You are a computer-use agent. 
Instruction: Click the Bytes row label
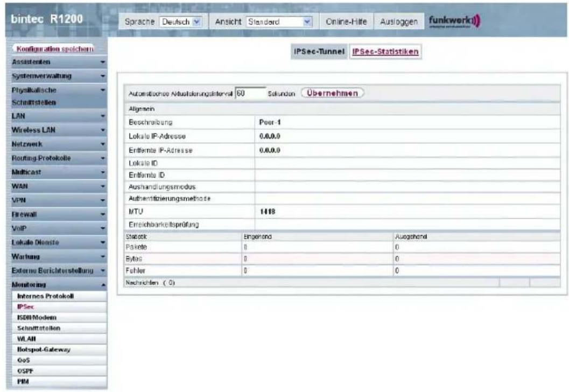[134, 259]
